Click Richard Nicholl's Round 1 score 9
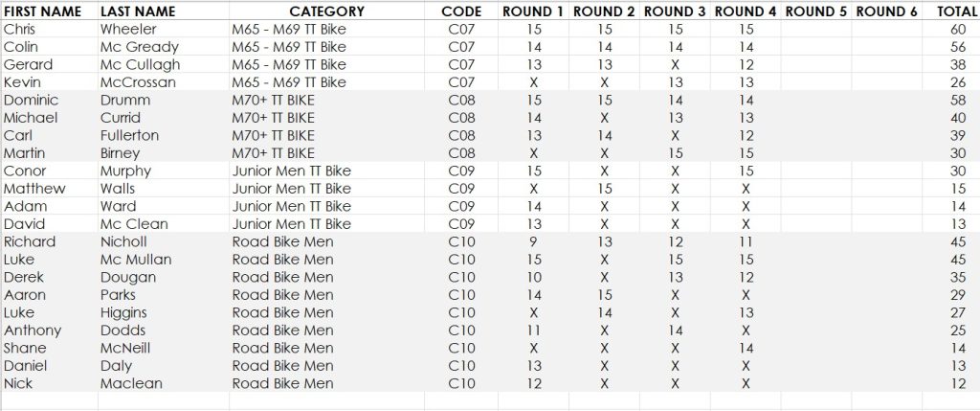The width and height of the screenshot is (980, 411). pos(534,241)
